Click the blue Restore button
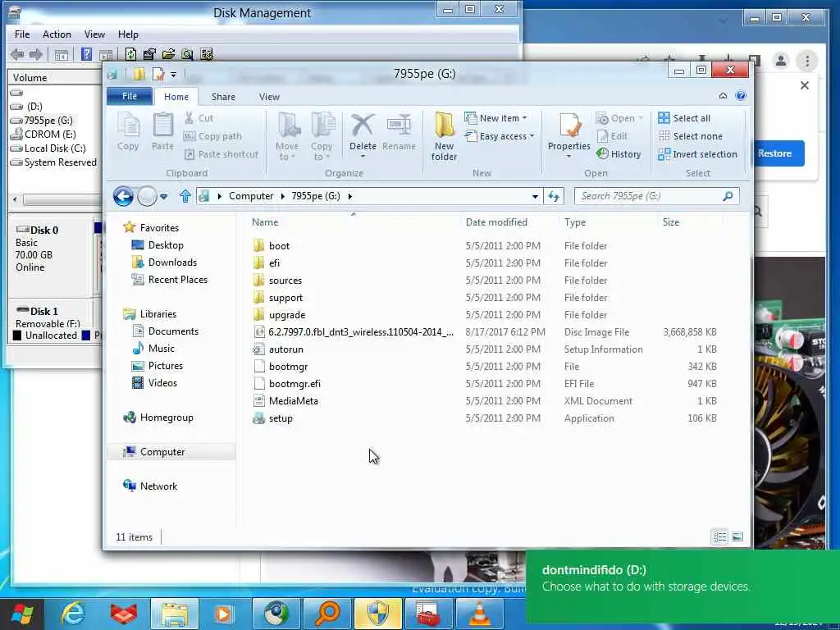 pos(776,153)
